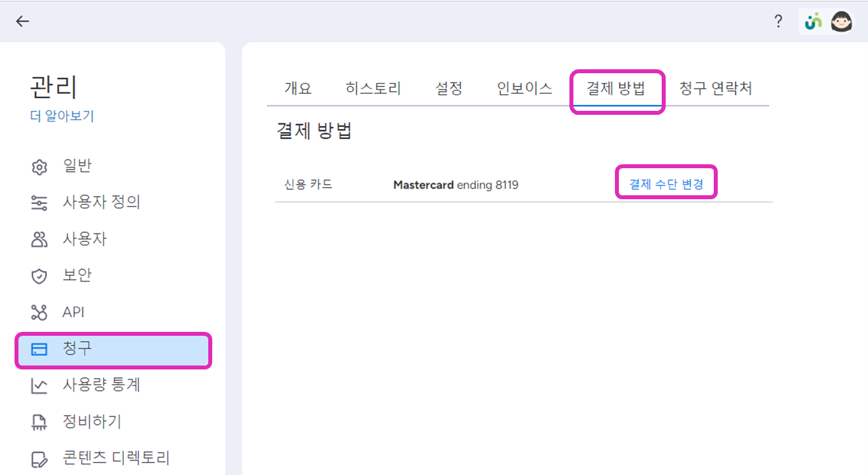Screen dimensions: 868x475
Task: Click the chart icon beside 사용량 통계
Action: (x=40, y=386)
